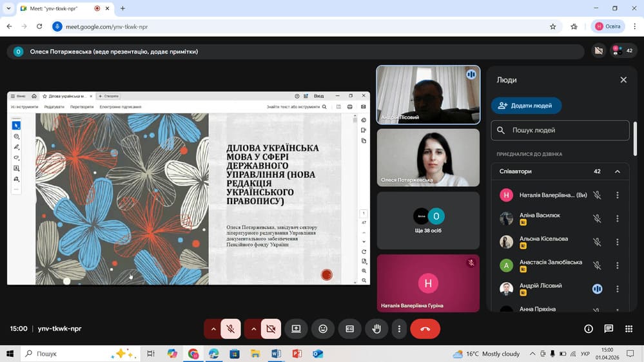Open the meeting details info icon

[589, 329]
